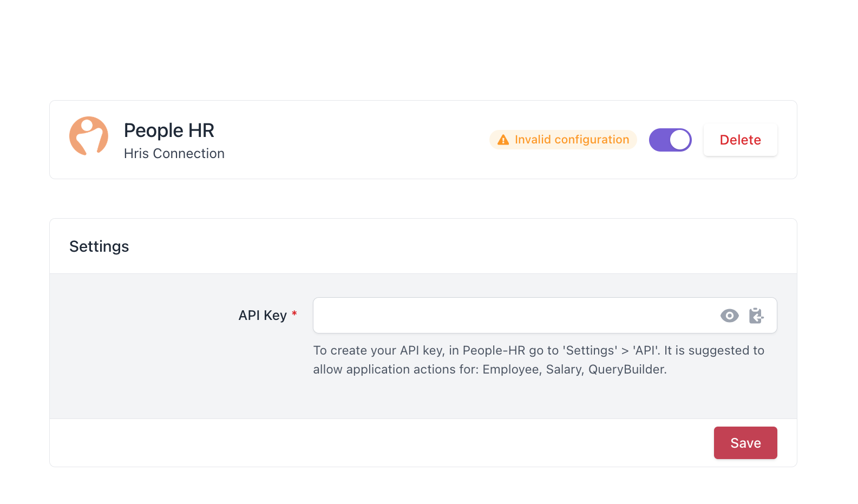Click the warning triangle icon
The height and width of the screenshot is (504, 858).
[503, 140]
